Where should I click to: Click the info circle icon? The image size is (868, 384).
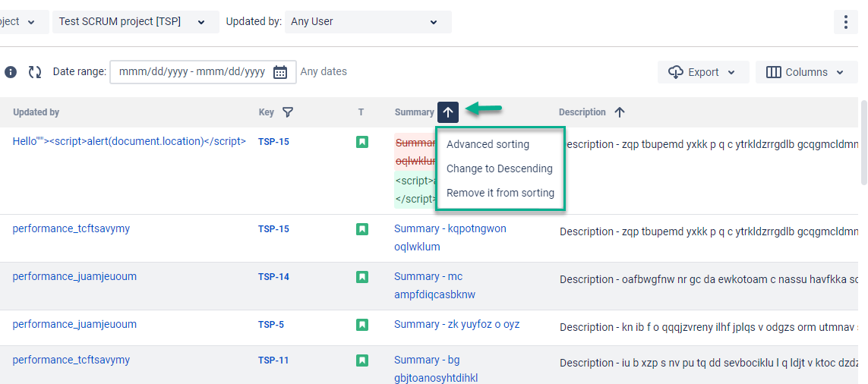click(11, 72)
